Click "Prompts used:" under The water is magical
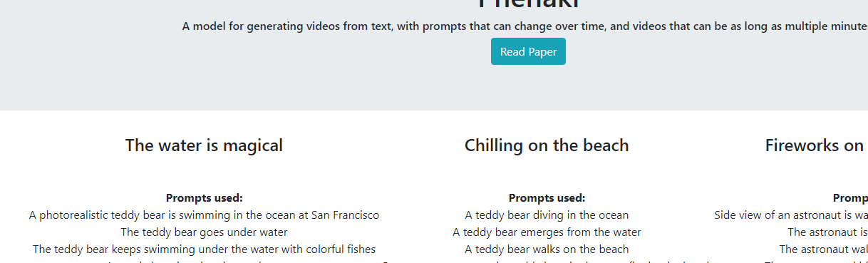This screenshot has height=263, width=868. point(205,198)
